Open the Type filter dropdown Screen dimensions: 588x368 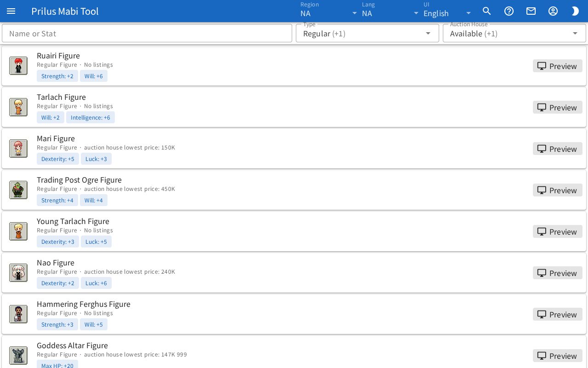point(367,33)
